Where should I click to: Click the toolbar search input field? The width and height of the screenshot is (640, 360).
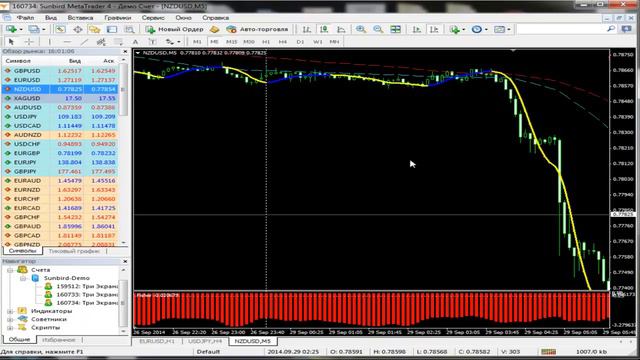561,29
